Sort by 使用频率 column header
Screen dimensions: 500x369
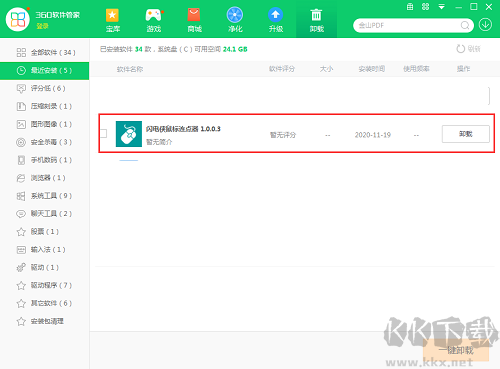[x=416, y=69]
